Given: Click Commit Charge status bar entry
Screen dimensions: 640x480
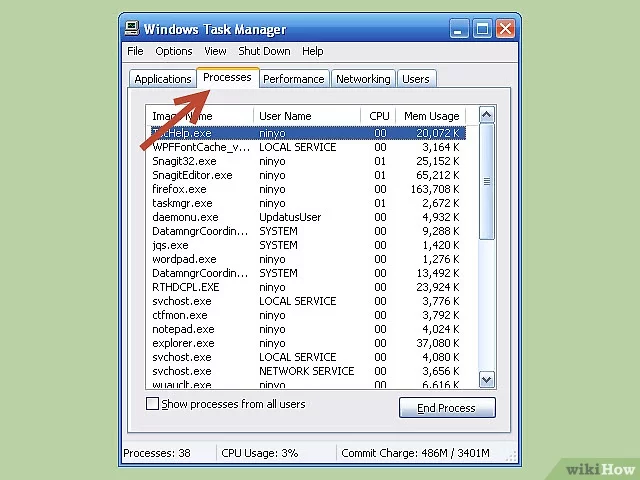Looking at the screenshot, I should 415,453.
